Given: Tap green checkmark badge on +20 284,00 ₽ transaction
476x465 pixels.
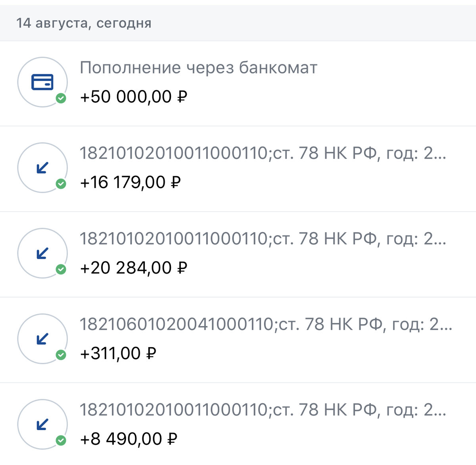Looking at the screenshot, I should click(x=61, y=269).
